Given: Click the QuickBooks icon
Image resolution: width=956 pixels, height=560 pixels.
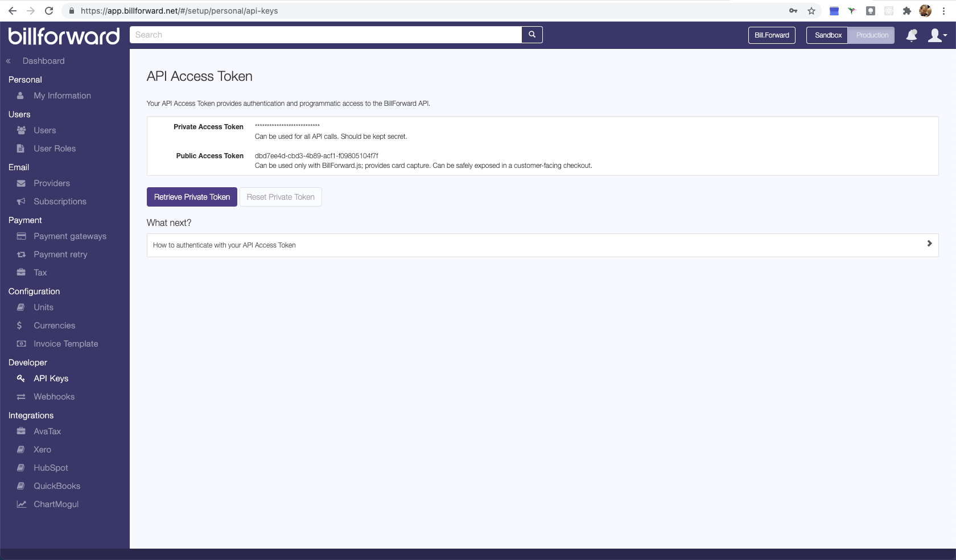Looking at the screenshot, I should [20, 486].
